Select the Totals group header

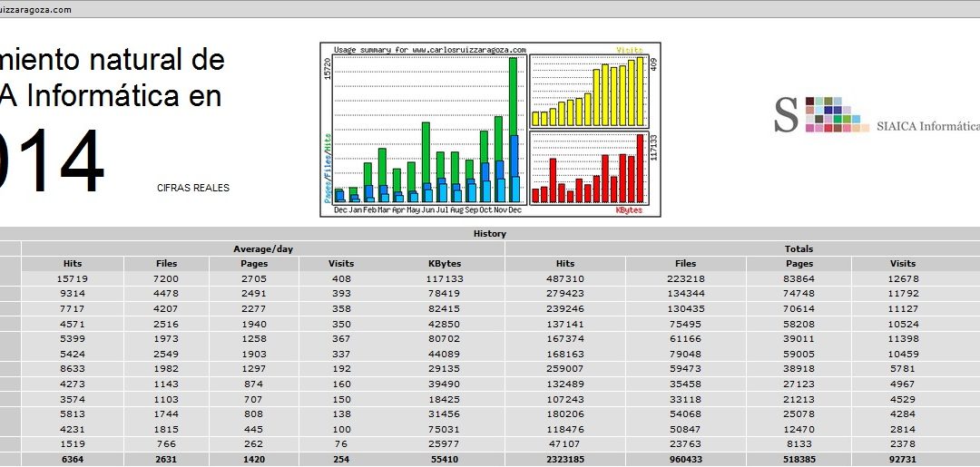[x=799, y=248]
